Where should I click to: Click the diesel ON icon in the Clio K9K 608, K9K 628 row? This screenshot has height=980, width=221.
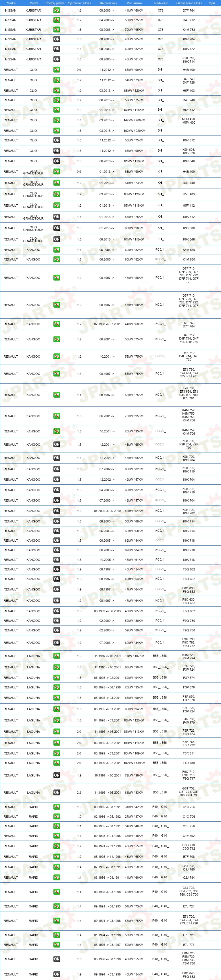click(x=57, y=151)
